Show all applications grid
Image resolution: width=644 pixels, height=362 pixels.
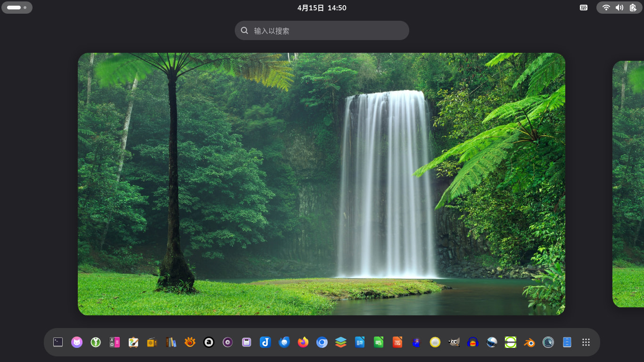click(586, 342)
